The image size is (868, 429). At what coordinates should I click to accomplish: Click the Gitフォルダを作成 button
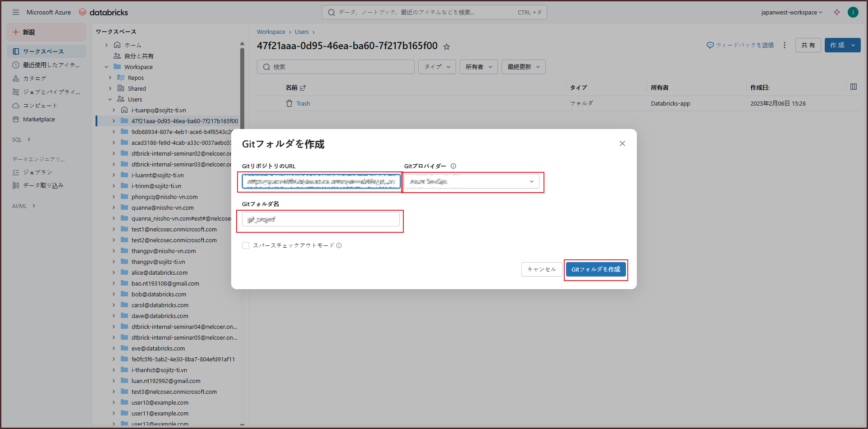tap(595, 269)
